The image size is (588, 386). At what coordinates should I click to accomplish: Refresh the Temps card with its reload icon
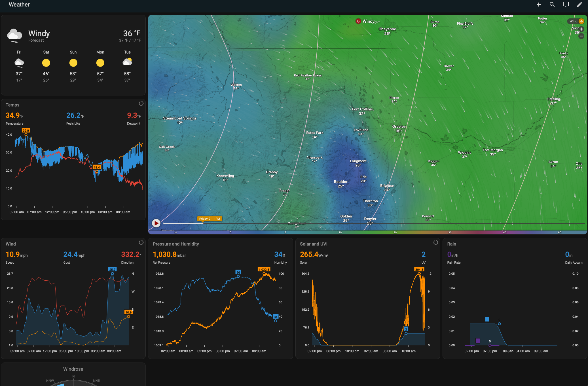(x=141, y=103)
